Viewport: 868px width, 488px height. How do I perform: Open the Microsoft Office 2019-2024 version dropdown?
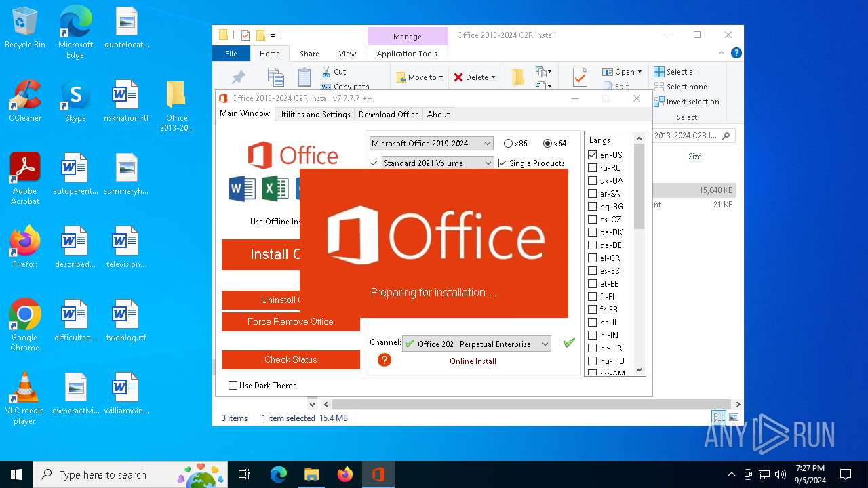click(431, 144)
